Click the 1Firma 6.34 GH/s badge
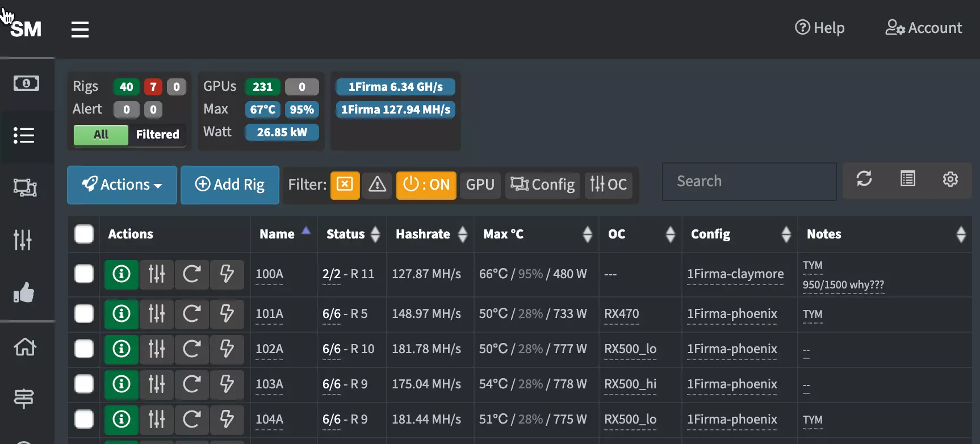The height and width of the screenshot is (444, 980). coord(396,87)
